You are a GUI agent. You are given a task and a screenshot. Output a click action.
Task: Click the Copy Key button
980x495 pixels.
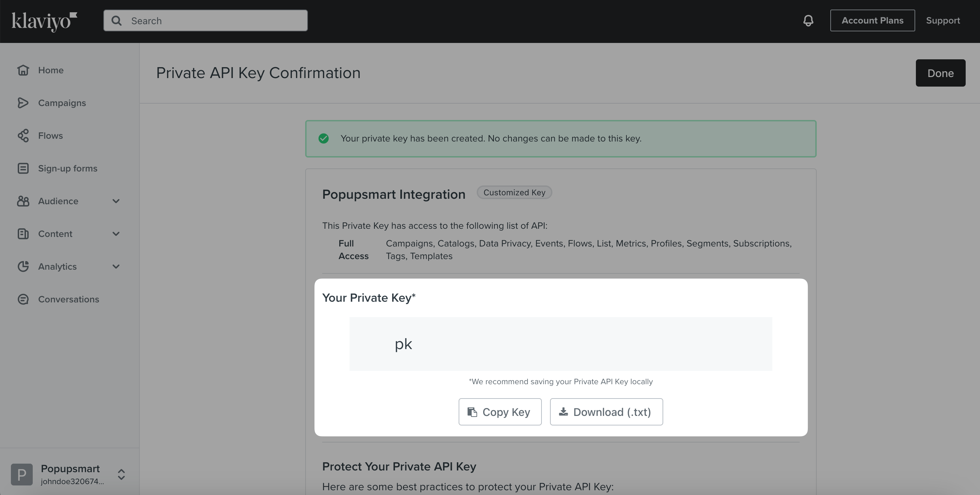(x=500, y=411)
